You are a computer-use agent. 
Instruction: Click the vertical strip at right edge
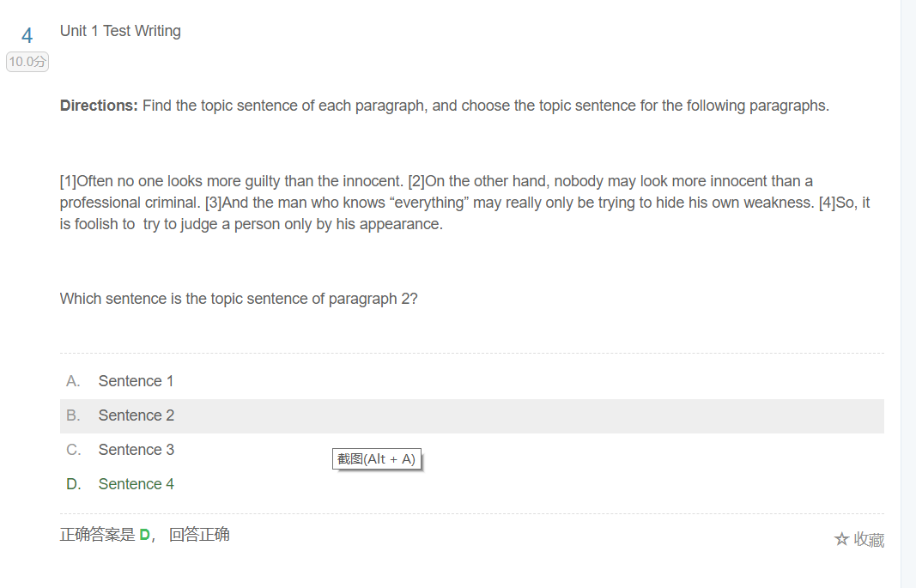pyautogui.click(x=908, y=294)
